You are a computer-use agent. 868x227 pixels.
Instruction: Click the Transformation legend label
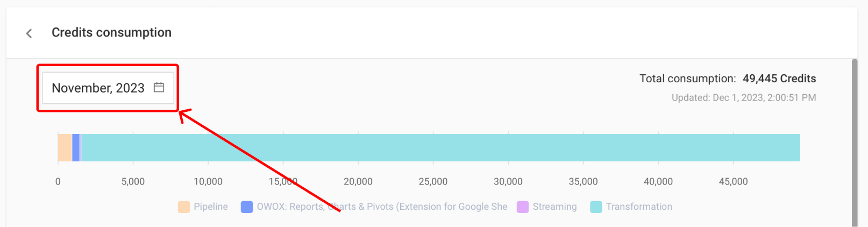point(639,207)
